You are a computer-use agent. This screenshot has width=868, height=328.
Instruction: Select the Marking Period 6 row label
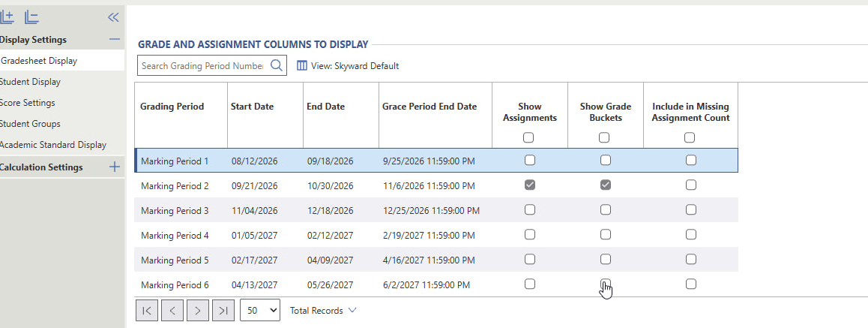[x=175, y=284]
